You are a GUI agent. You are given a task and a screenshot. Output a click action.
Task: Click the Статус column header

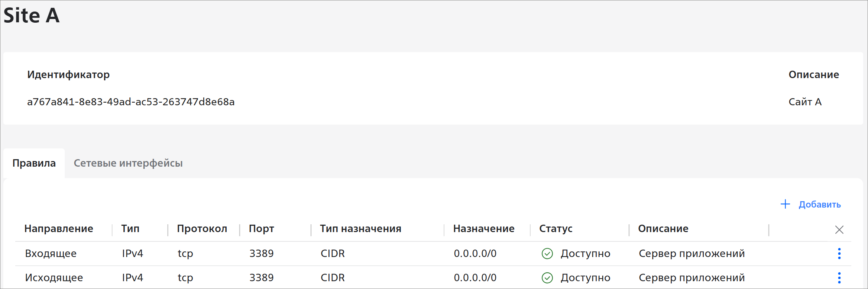(x=556, y=229)
